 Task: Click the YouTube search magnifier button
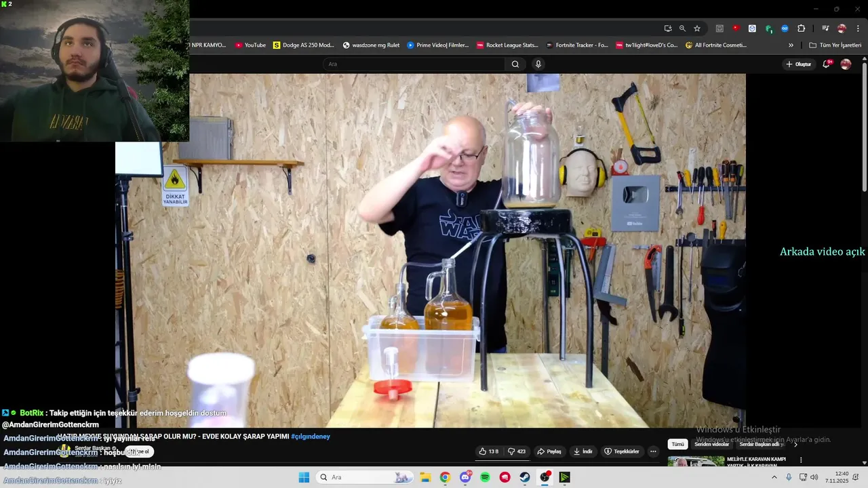(515, 64)
